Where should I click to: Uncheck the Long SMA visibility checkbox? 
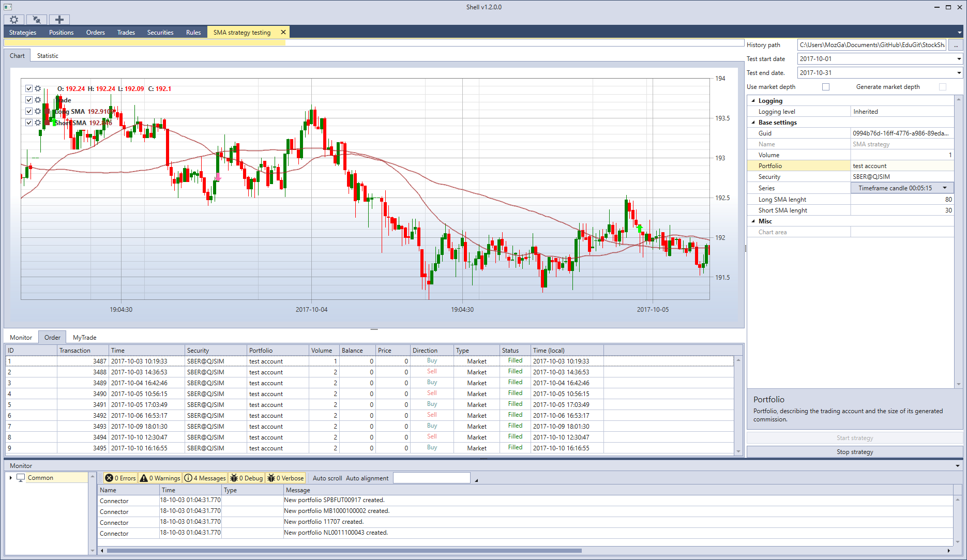pyautogui.click(x=29, y=111)
